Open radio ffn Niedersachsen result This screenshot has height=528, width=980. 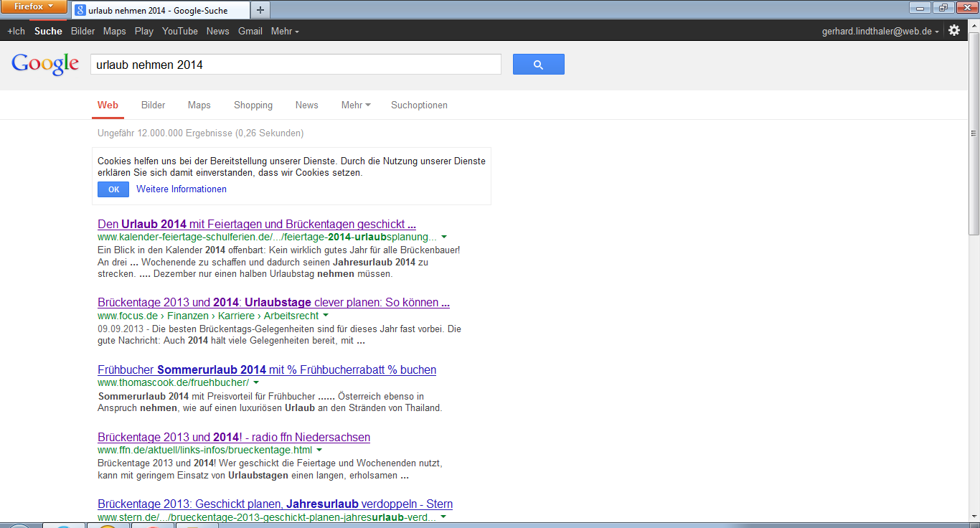[234, 438]
